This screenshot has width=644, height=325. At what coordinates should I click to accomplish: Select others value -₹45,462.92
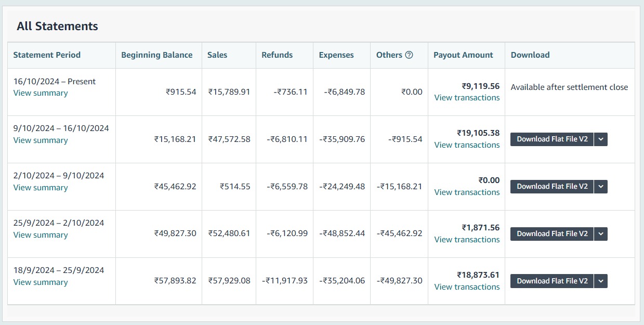tap(400, 233)
